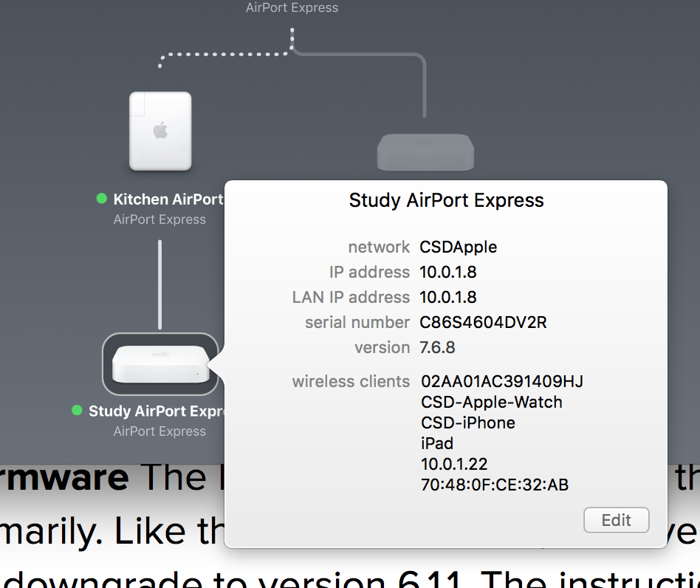Click wireless client CSD-iPhone
700x588 pixels.
pos(468,423)
